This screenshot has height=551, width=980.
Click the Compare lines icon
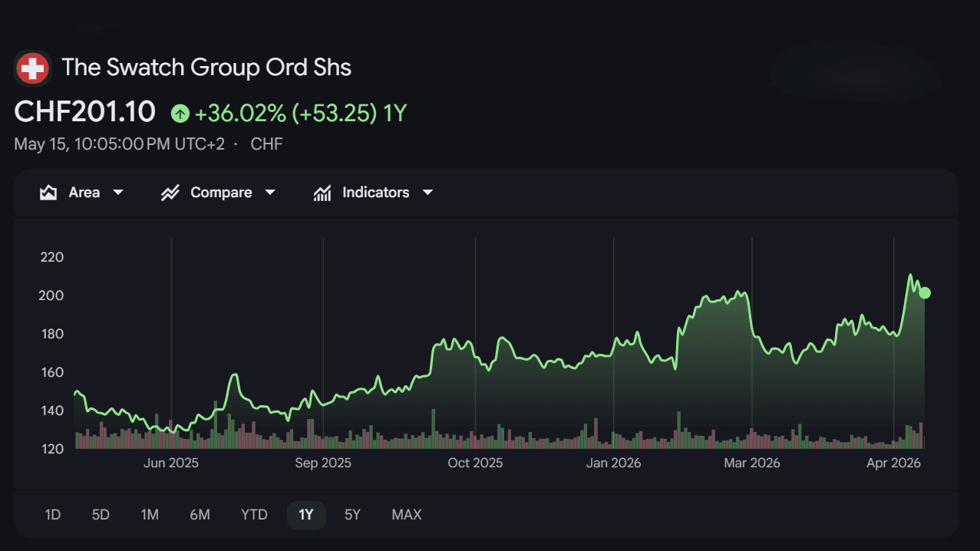click(170, 193)
